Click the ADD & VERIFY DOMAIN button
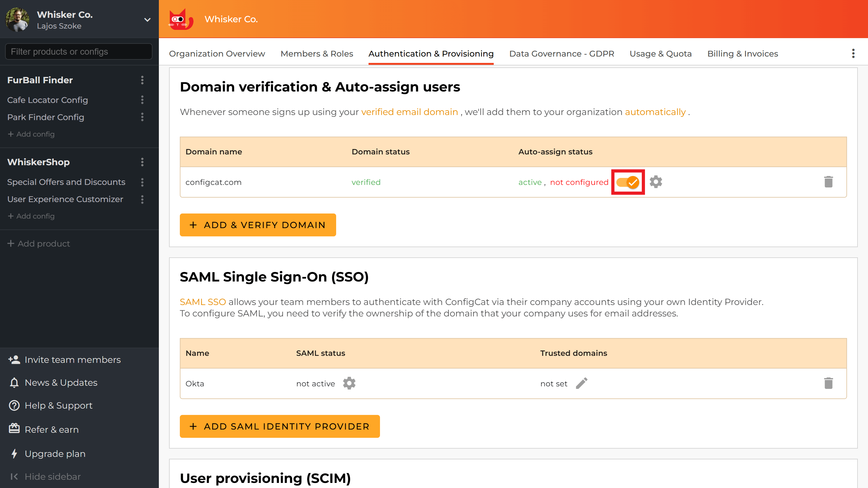The width and height of the screenshot is (868, 488). click(258, 225)
